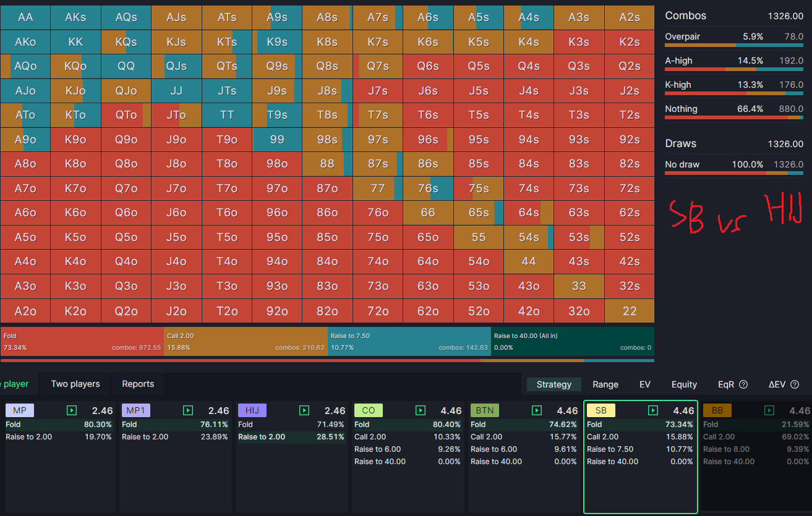812x516 pixels.
Task: Click the K-high combos row
Action: (734, 87)
